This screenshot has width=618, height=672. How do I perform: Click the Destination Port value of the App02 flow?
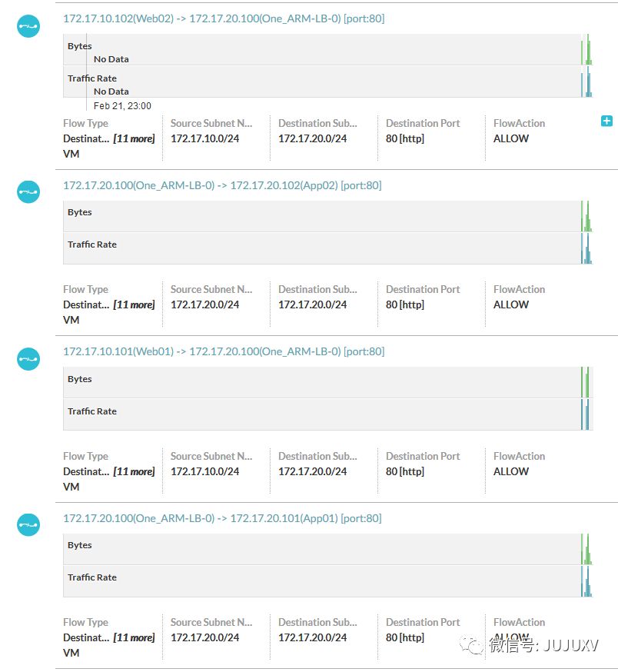(405, 304)
